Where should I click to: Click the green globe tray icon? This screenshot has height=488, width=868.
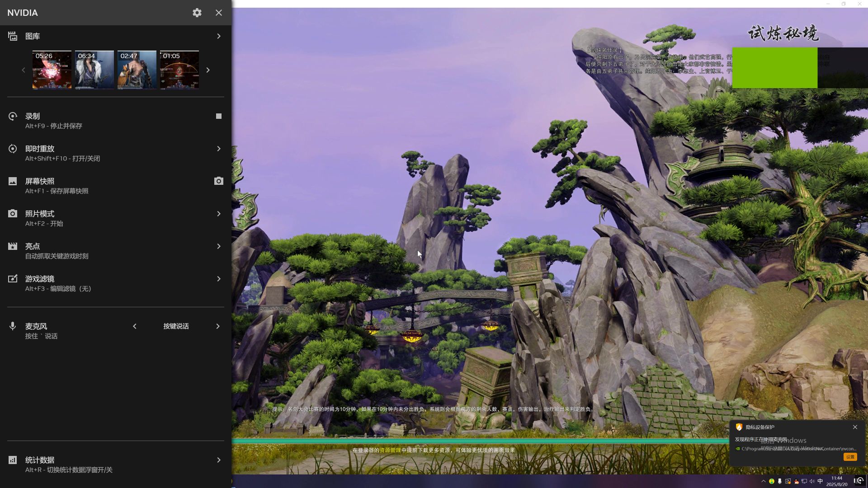coord(772,481)
